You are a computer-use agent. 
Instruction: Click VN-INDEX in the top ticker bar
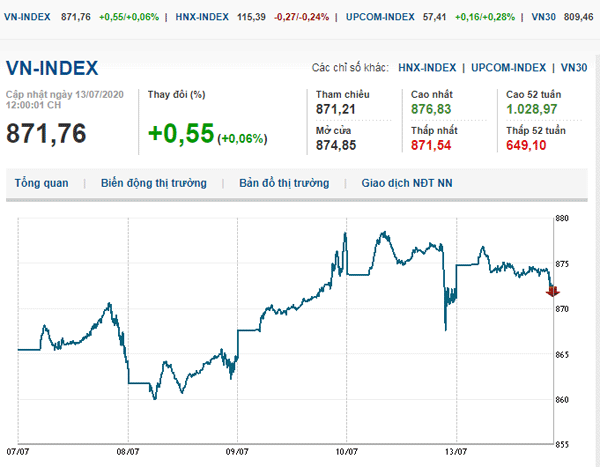(28, 17)
